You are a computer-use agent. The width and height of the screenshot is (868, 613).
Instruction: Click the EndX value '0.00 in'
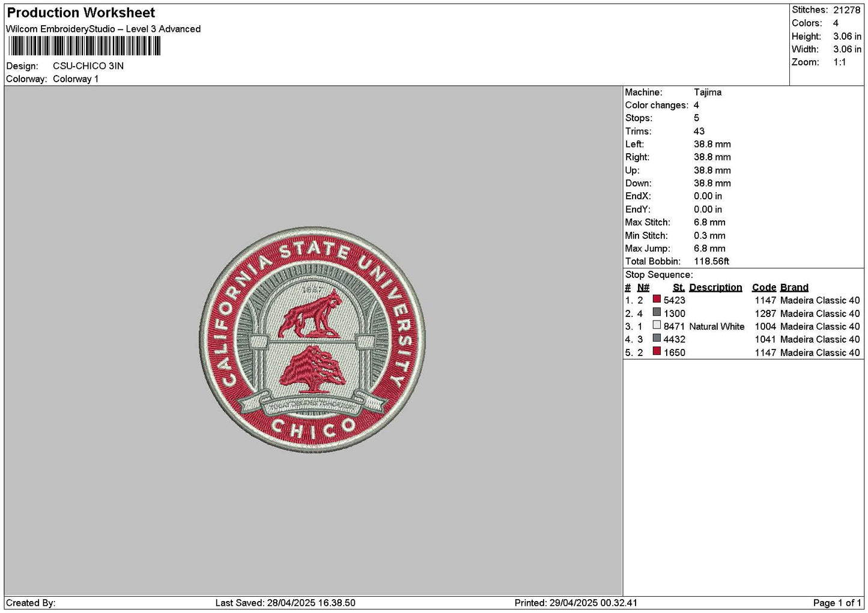708,196
